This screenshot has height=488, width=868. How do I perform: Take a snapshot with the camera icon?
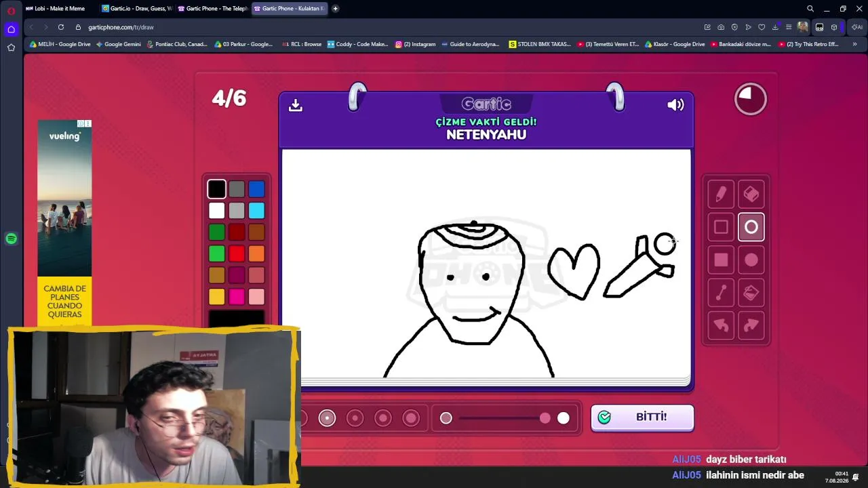(721, 27)
